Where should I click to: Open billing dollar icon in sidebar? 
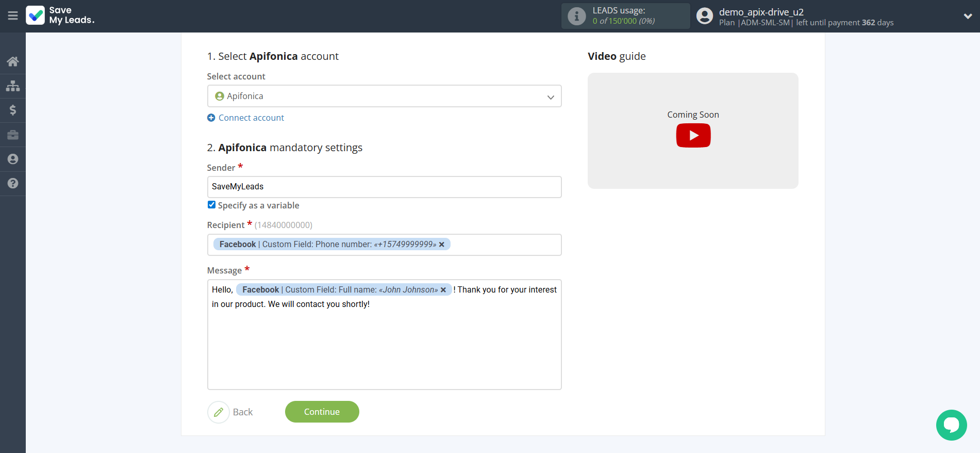(x=13, y=110)
